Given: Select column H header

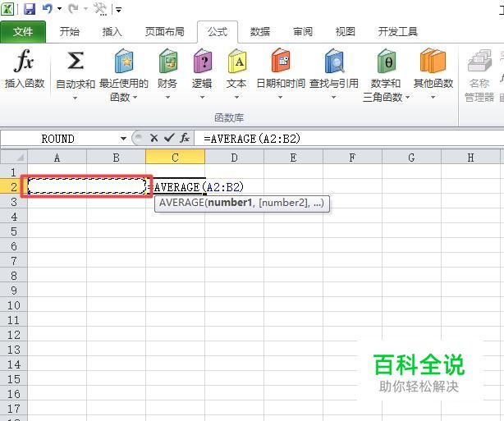Looking at the screenshot, I should 470,157.
